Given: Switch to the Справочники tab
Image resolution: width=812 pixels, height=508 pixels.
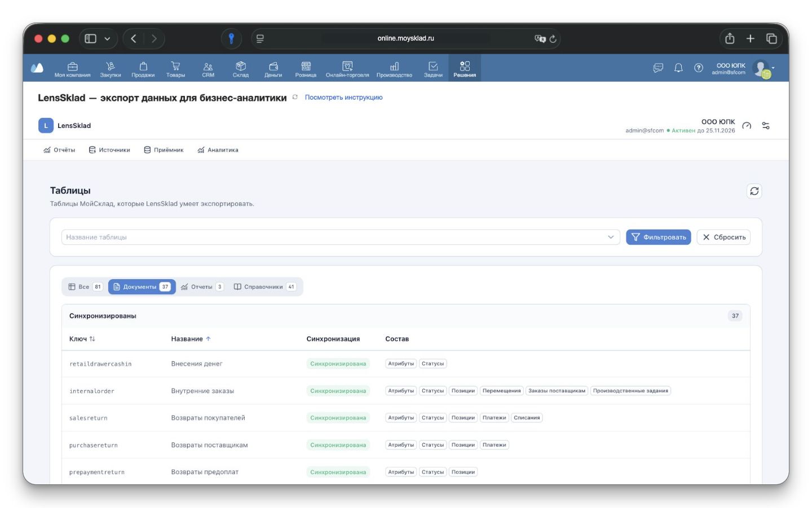Looking at the screenshot, I should pyautogui.click(x=264, y=287).
